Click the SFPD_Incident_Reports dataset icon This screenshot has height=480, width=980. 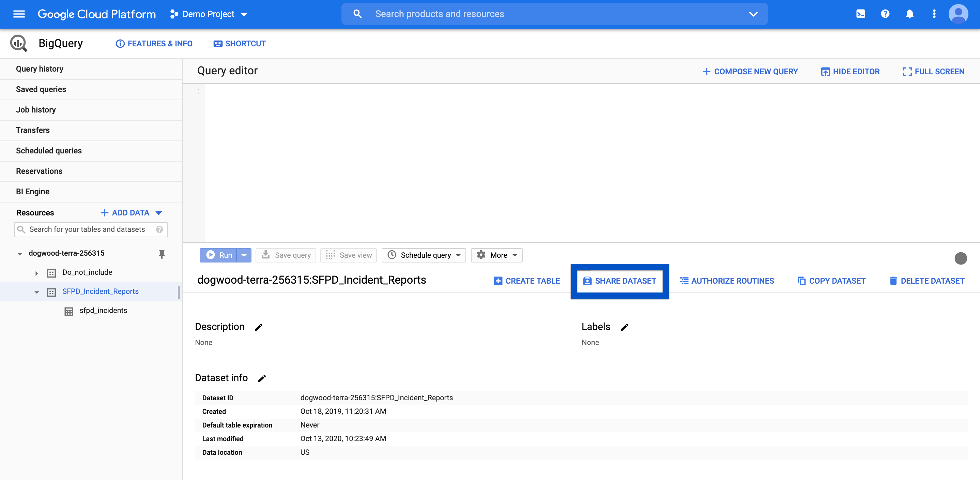point(51,292)
